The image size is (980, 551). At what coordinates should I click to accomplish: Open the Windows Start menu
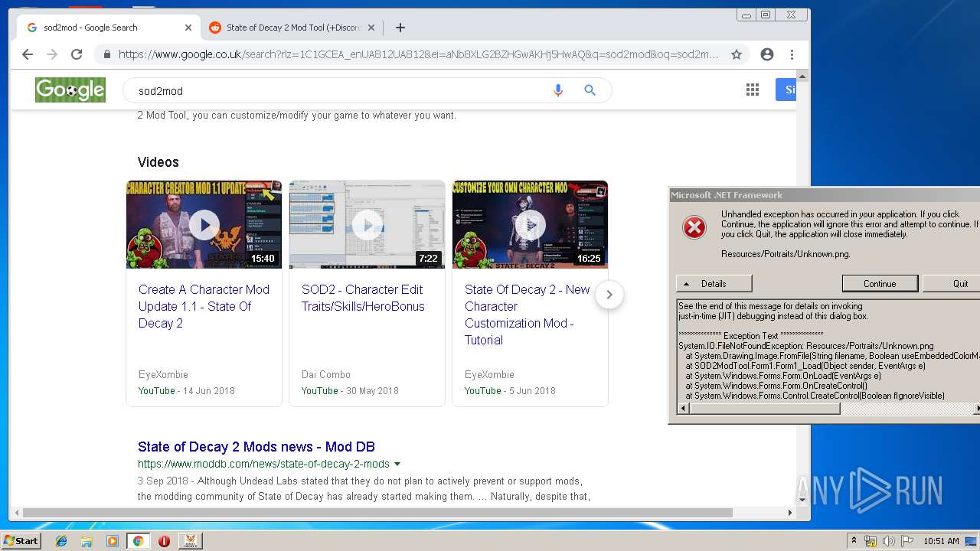pyautogui.click(x=21, y=541)
